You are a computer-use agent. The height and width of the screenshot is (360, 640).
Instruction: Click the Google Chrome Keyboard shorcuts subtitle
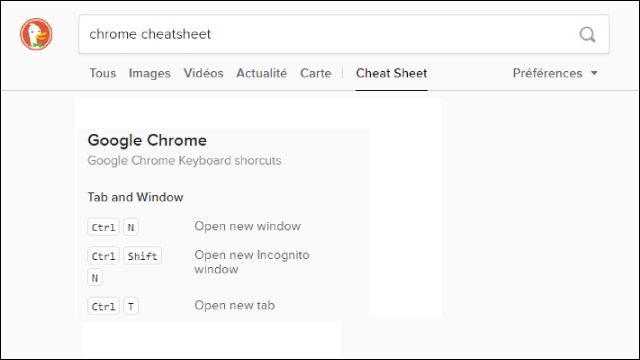(184, 160)
